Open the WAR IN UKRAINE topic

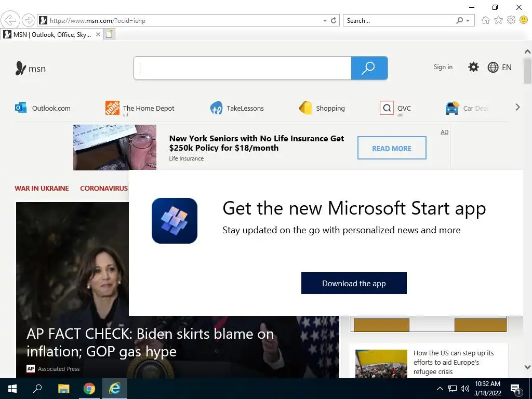(42, 188)
